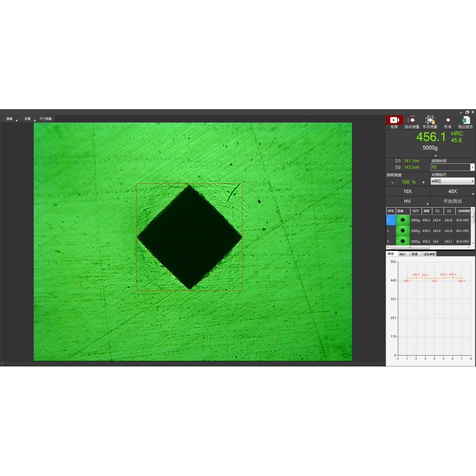Open the 设置 settings menu
Screen dimensions: 476x476
(x=28, y=119)
